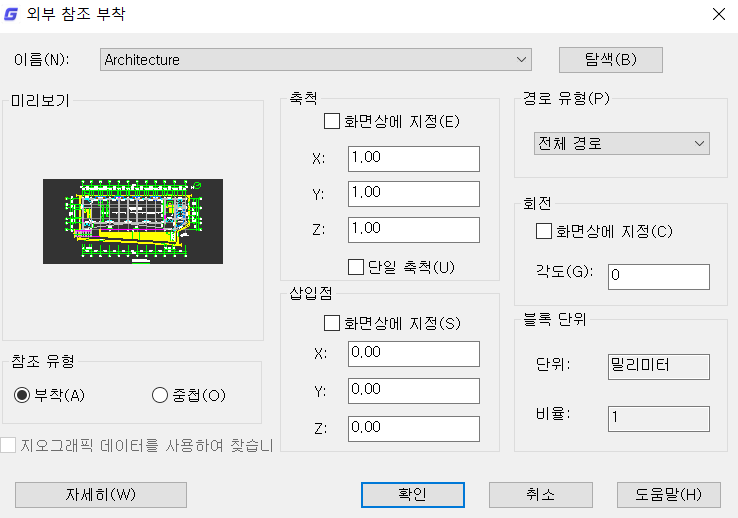Click the 축척 Z value field
738x518 pixels.
click(x=414, y=230)
